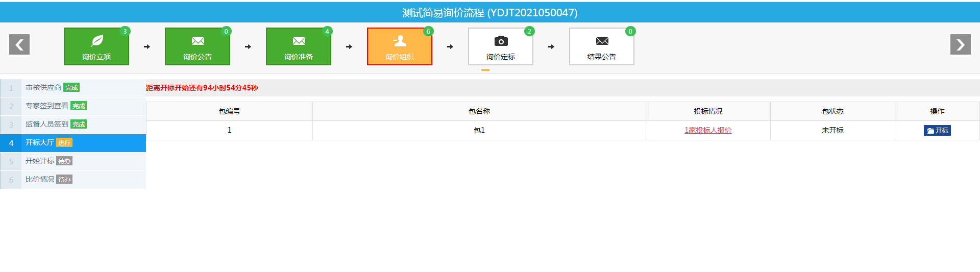The width and height of the screenshot is (980, 272).
Task: Click the 未开标 status cell
Action: point(832,130)
